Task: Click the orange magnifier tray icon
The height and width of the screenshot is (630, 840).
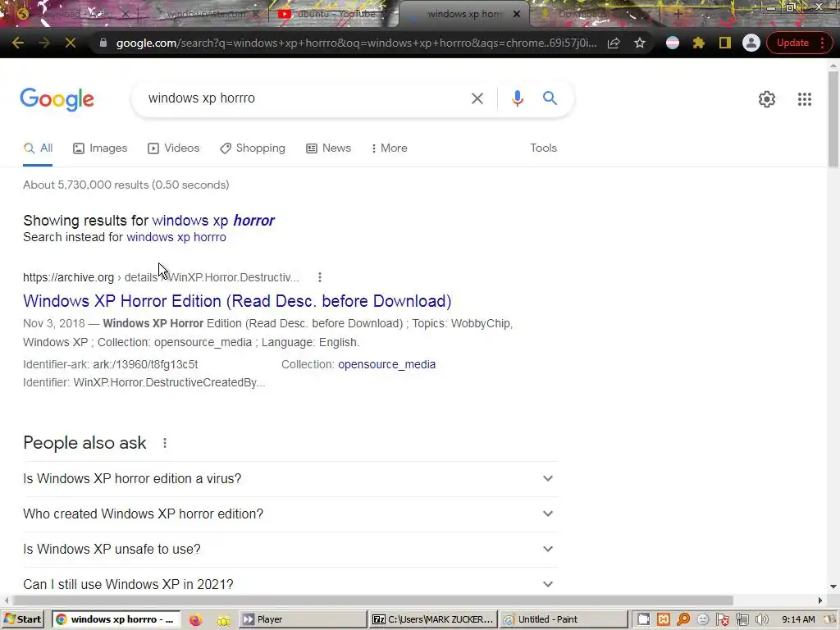Action: tap(683, 620)
